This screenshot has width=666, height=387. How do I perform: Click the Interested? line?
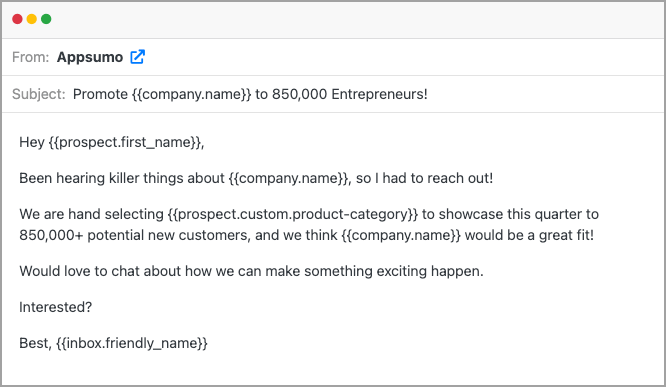pos(56,307)
